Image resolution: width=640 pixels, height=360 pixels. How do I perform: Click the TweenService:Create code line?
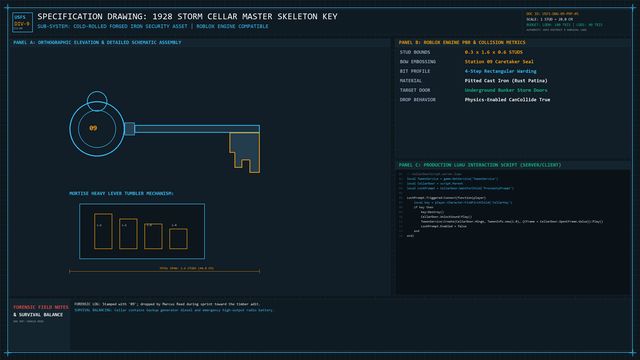point(511,222)
